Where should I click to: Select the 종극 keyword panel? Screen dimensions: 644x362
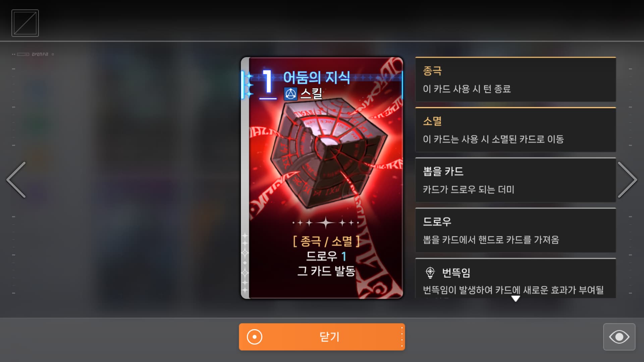pos(516,79)
